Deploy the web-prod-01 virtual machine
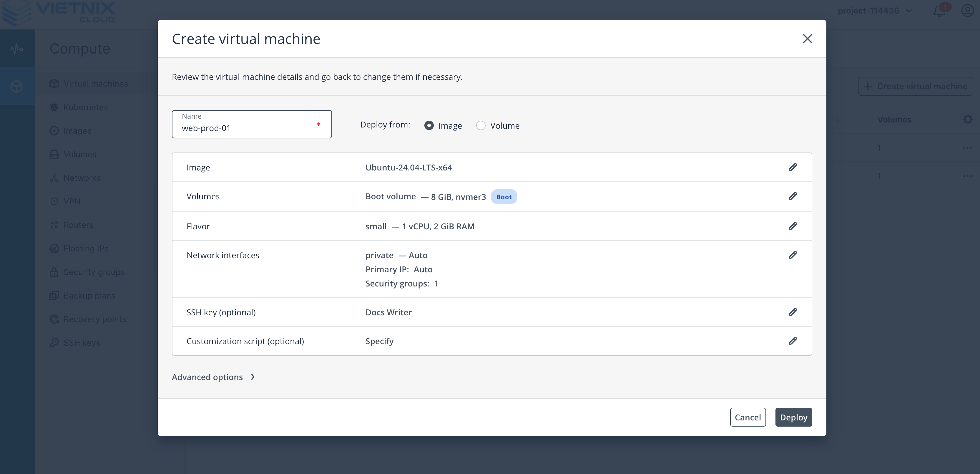This screenshot has width=980, height=474. pyautogui.click(x=793, y=417)
